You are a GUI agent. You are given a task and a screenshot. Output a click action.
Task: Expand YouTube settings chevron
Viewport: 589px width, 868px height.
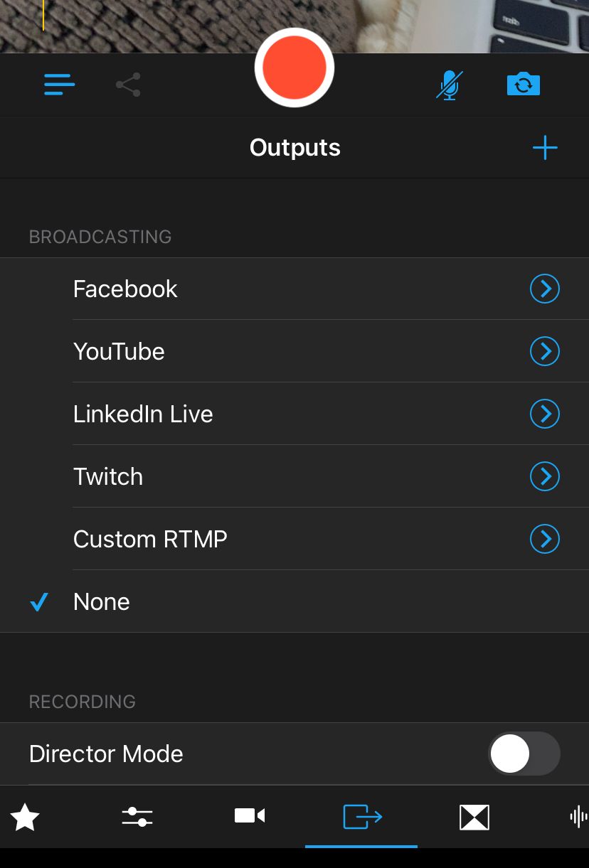[x=545, y=351]
